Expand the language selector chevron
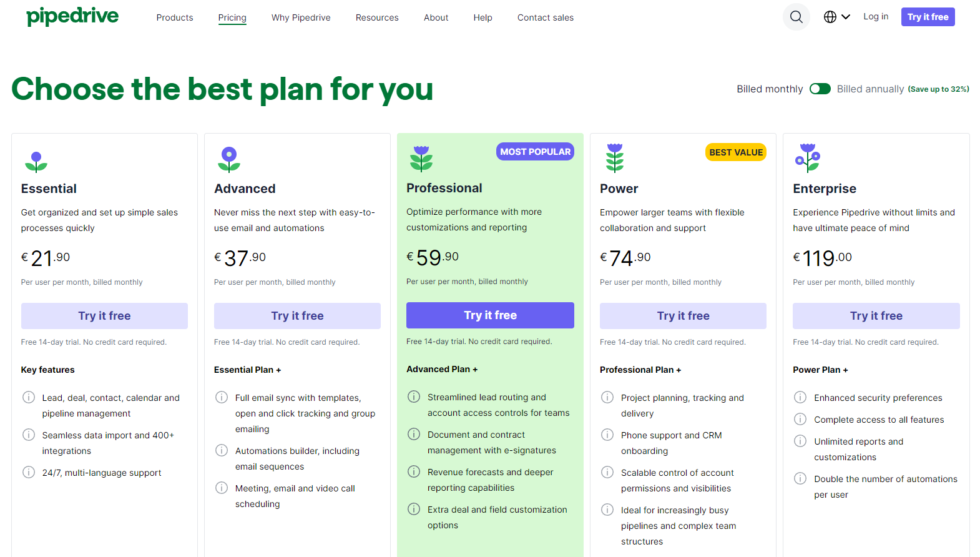 846,17
